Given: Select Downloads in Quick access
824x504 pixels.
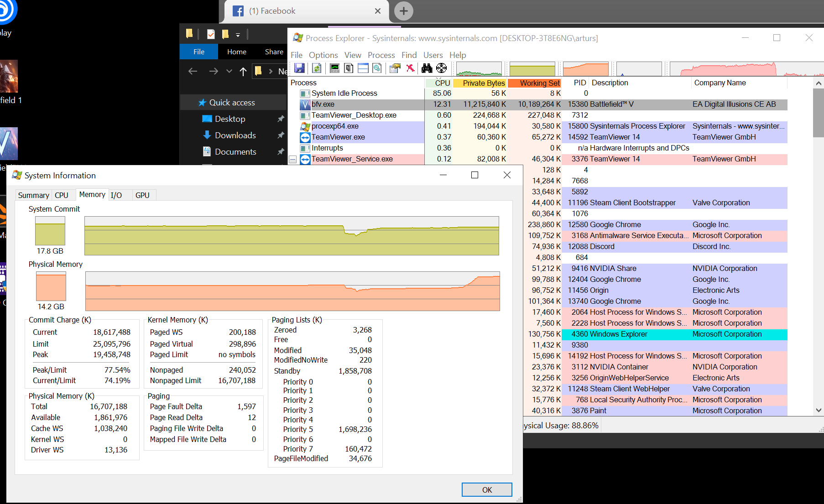Looking at the screenshot, I should tap(235, 135).
